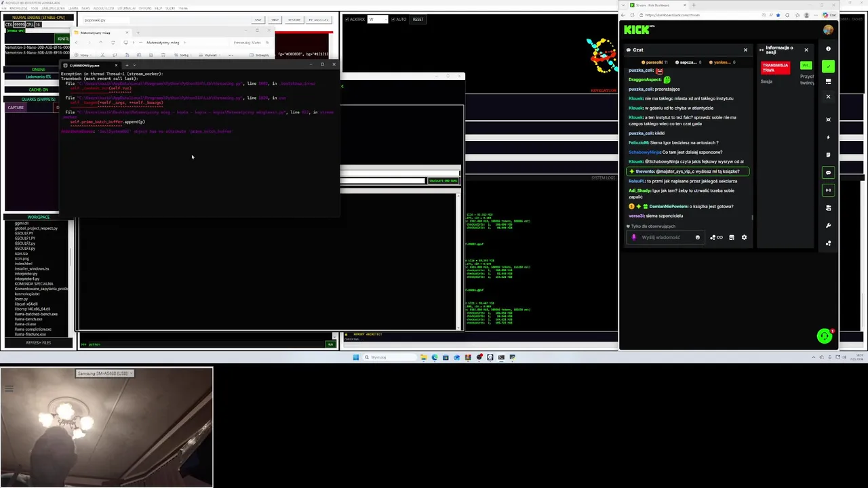Screen dimensions: 868x488
Task: Open the layout panels icon in Kick sidebar
Action: [828, 81]
